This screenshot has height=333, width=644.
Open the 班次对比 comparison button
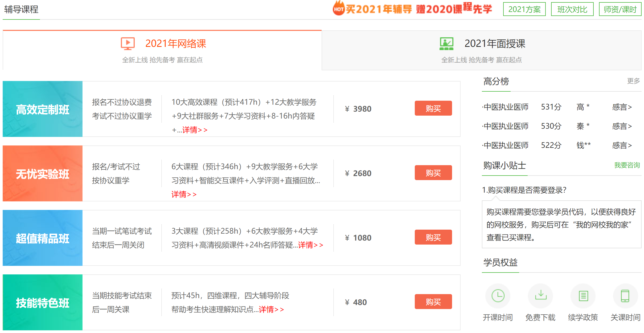tap(572, 9)
